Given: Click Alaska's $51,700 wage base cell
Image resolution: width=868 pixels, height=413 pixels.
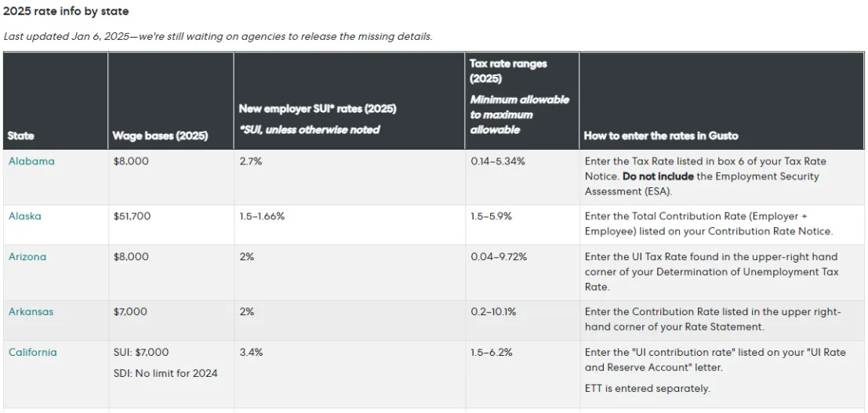Looking at the screenshot, I should (132, 216).
